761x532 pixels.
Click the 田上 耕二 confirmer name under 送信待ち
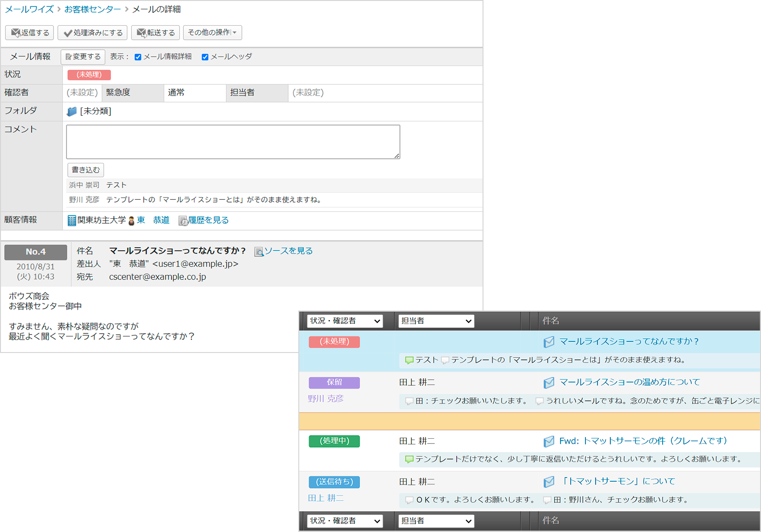tap(326, 498)
